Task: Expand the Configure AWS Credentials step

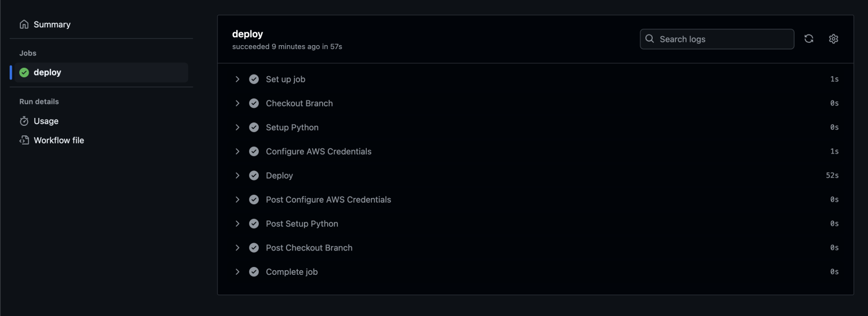Action: (237, 151)
